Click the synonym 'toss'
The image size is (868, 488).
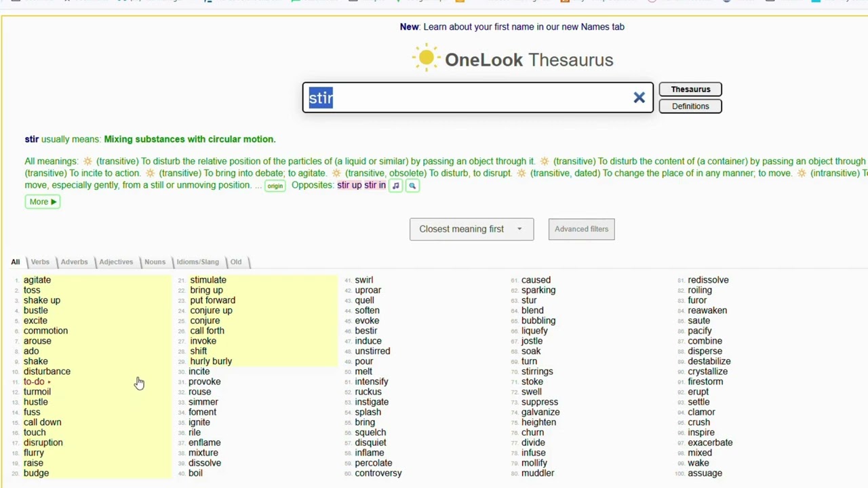tap(32, 290)
